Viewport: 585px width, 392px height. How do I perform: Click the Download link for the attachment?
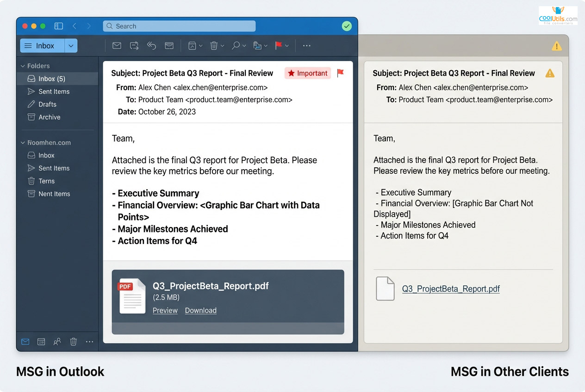200,310
